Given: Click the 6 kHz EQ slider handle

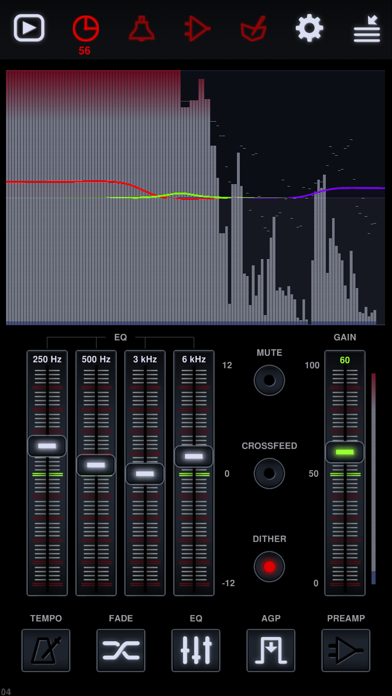Looking at the screenshot, I should coord(194,456).
